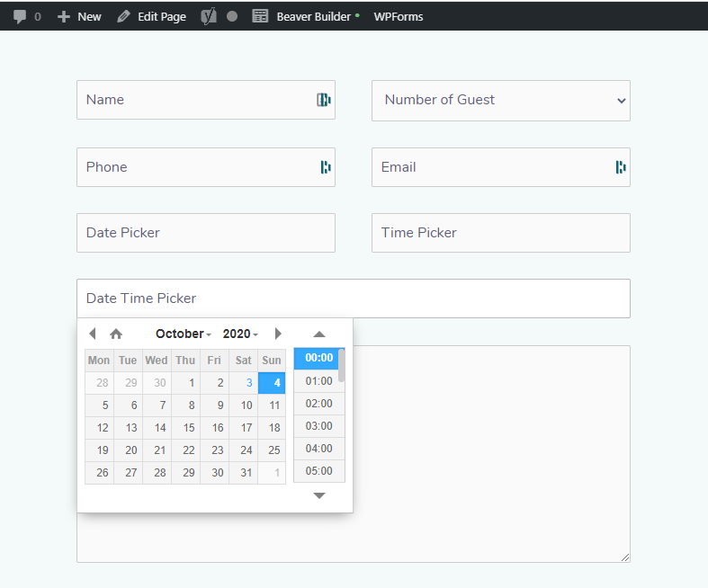The height and width of the screenshot is (588, 708).
Task: Open the Beaver Builder menu
Action: (314, 17)
